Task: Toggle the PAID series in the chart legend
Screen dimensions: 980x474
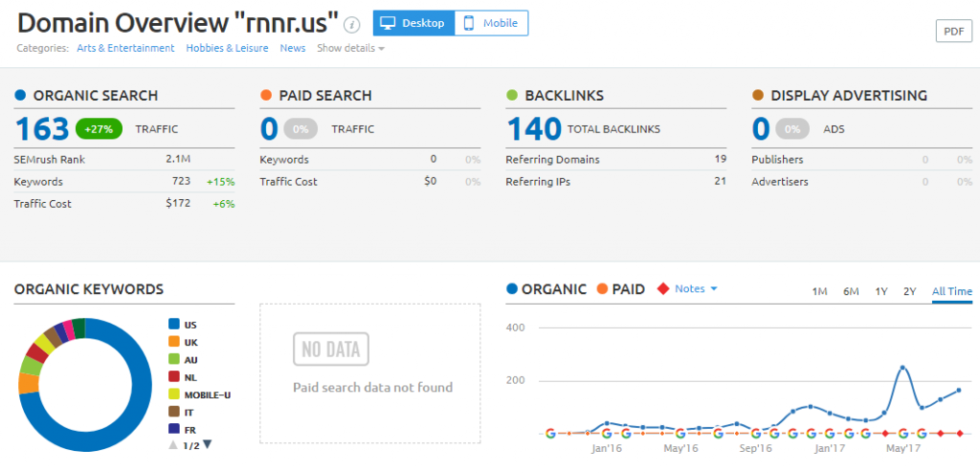Action: point(620,289)
